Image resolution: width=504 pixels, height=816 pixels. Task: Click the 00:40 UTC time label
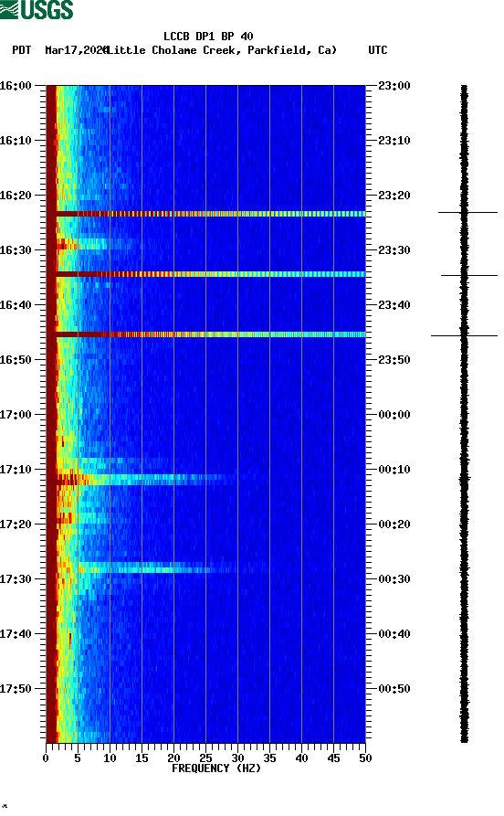tap(394, 634)
